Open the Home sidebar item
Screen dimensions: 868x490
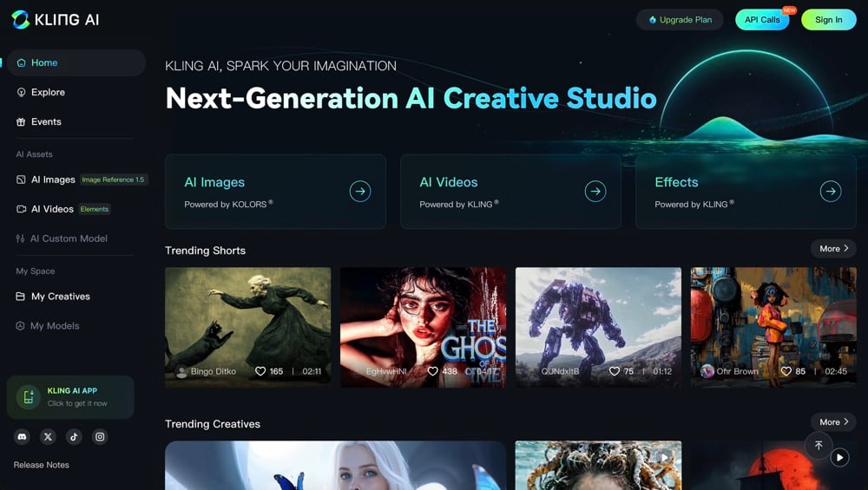coord(76,62)
